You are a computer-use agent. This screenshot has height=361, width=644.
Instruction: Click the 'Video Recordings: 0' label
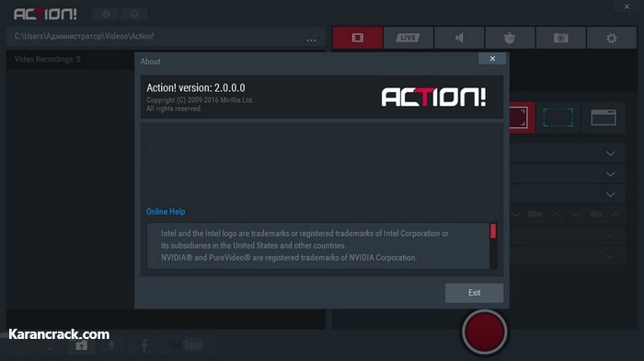coord(48,59)
